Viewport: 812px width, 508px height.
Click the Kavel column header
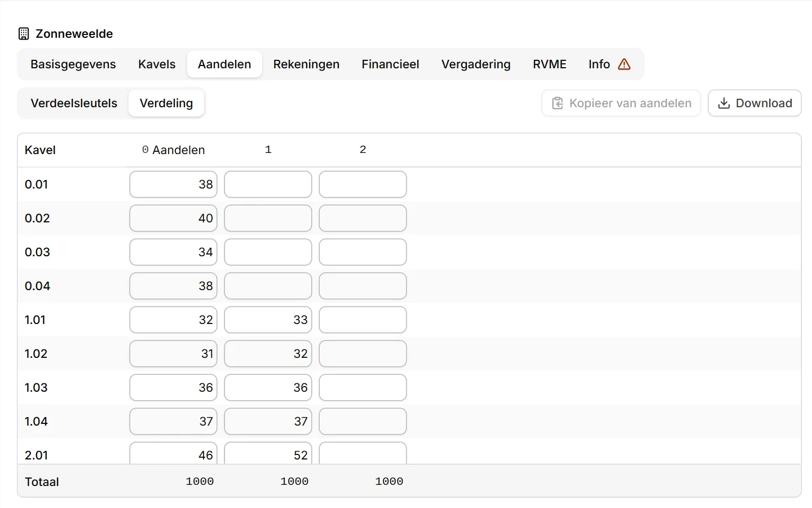tap(40, 150)
